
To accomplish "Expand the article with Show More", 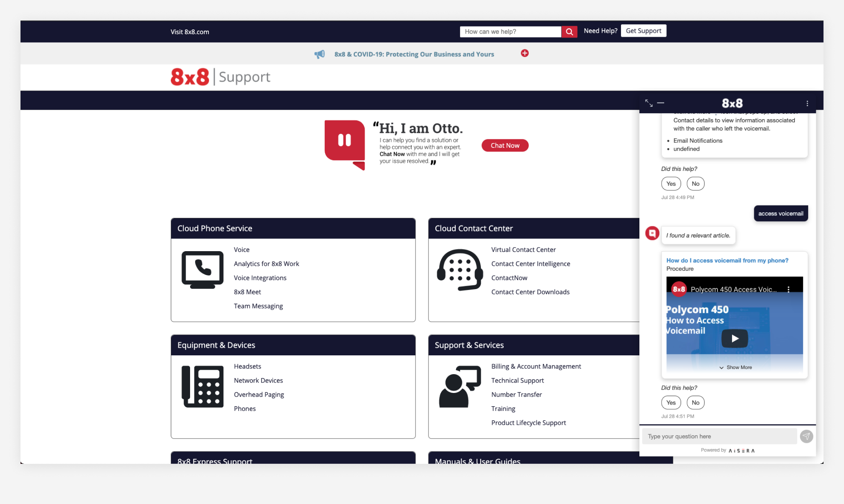I will tap(736, 367).
